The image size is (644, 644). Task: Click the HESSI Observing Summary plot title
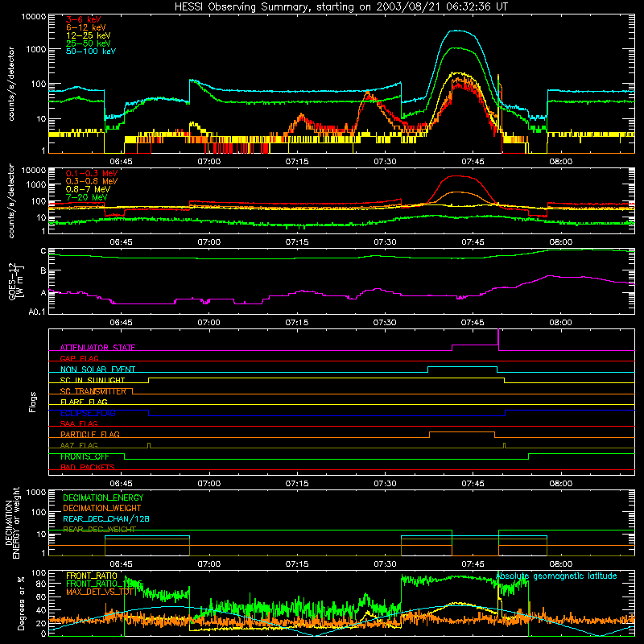click(x=341, y=7)
